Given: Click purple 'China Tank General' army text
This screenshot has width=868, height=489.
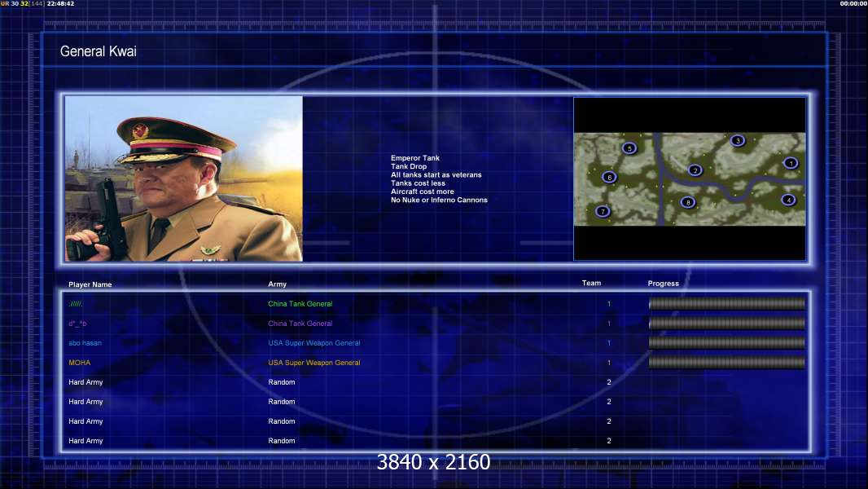Looking at the screenshot, I should [300, 324].
